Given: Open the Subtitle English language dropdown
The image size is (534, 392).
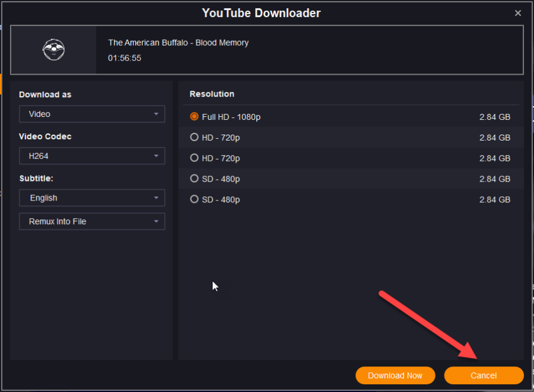Looking at the screenshot, I should tap(92, 197).
